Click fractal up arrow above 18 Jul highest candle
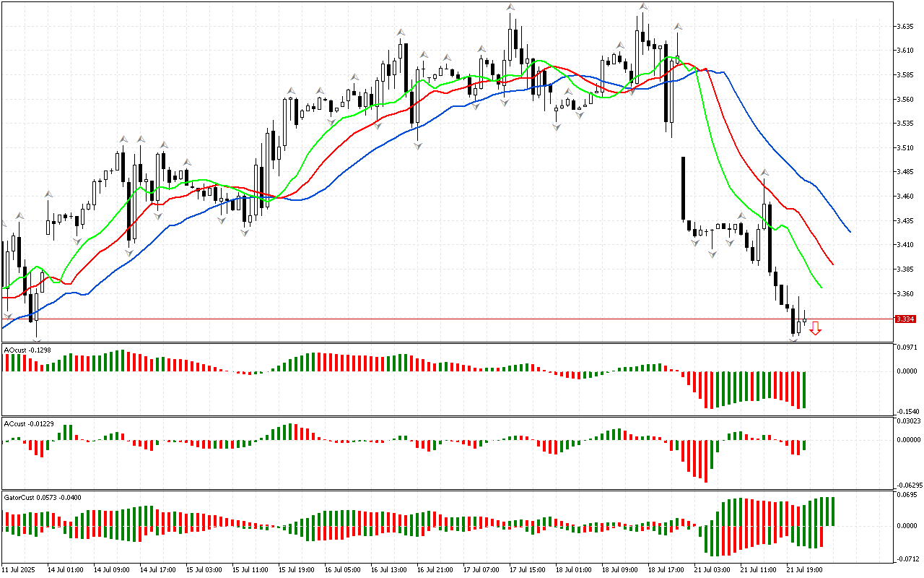Screen dimensions: 924x578 coord(642,7)
